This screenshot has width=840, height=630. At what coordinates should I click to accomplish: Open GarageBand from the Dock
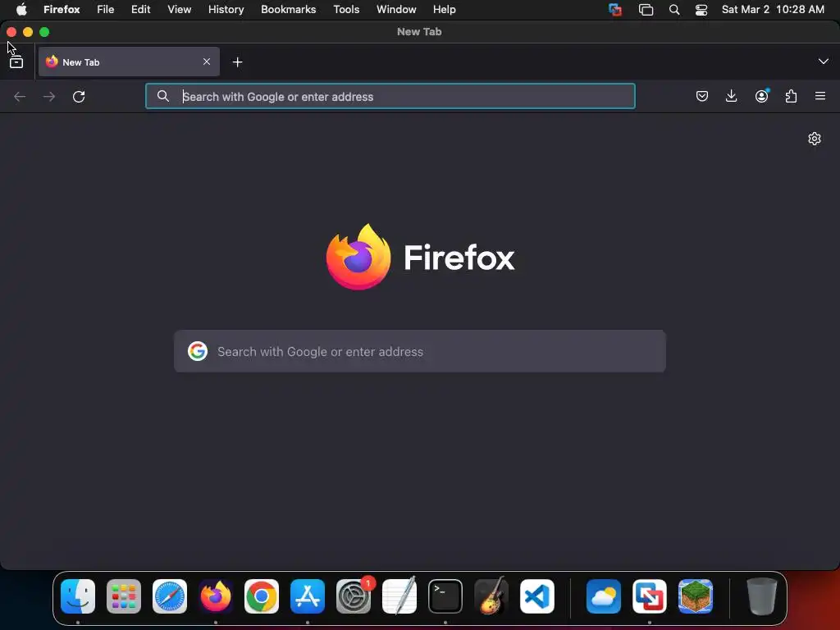coord(491,596)
